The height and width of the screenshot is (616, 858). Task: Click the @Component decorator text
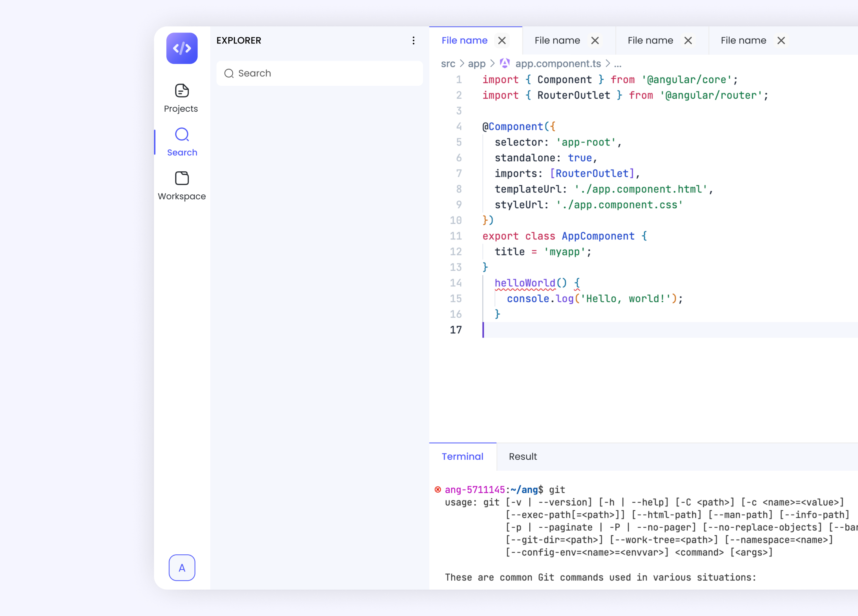[x=513, y=127]
